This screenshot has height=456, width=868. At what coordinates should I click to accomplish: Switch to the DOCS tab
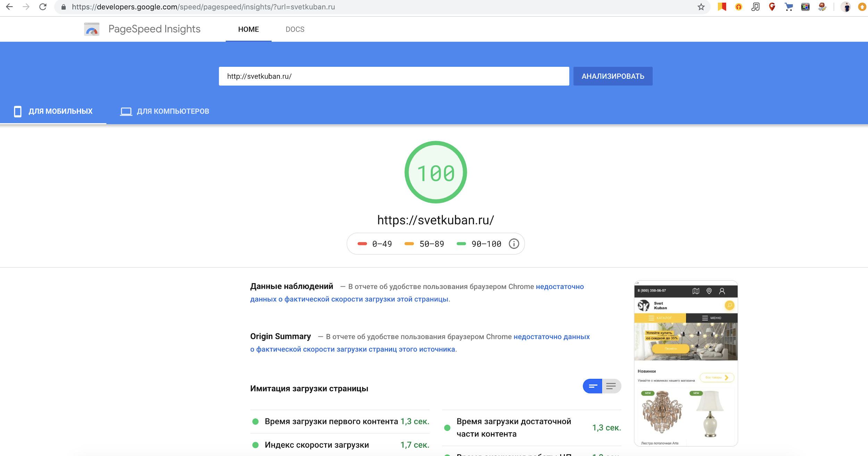295,29
